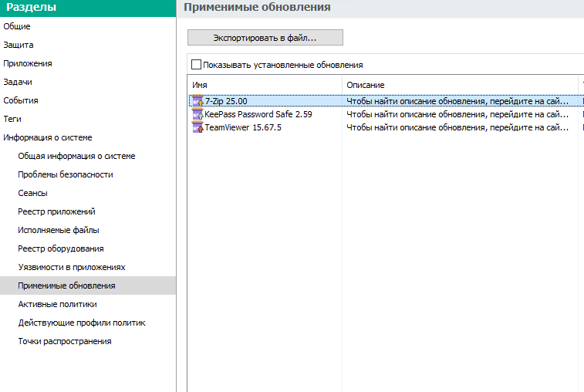Open the 'Защита' section
584x392 pixels.
[19, 45]
